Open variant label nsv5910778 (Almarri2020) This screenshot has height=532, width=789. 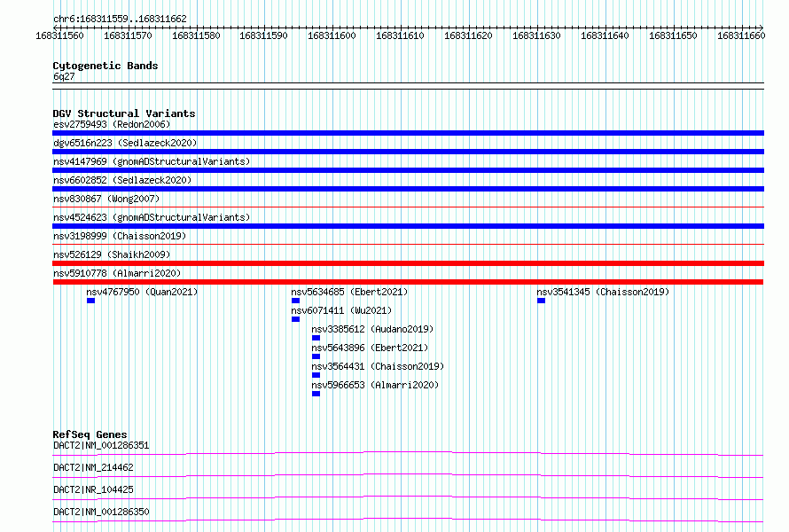[117, 273]
